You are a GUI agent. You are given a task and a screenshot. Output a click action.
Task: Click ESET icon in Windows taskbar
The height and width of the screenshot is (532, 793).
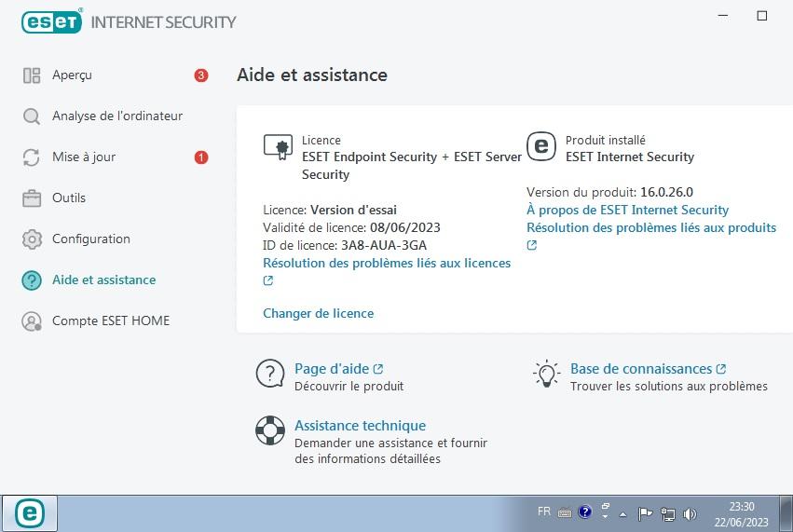(x=29, y=513)
